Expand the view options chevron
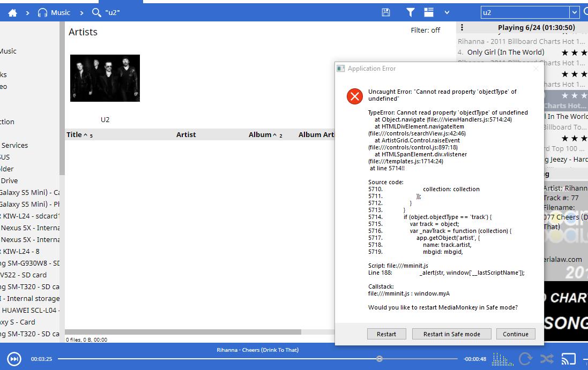588x370 pixels. 447,12
